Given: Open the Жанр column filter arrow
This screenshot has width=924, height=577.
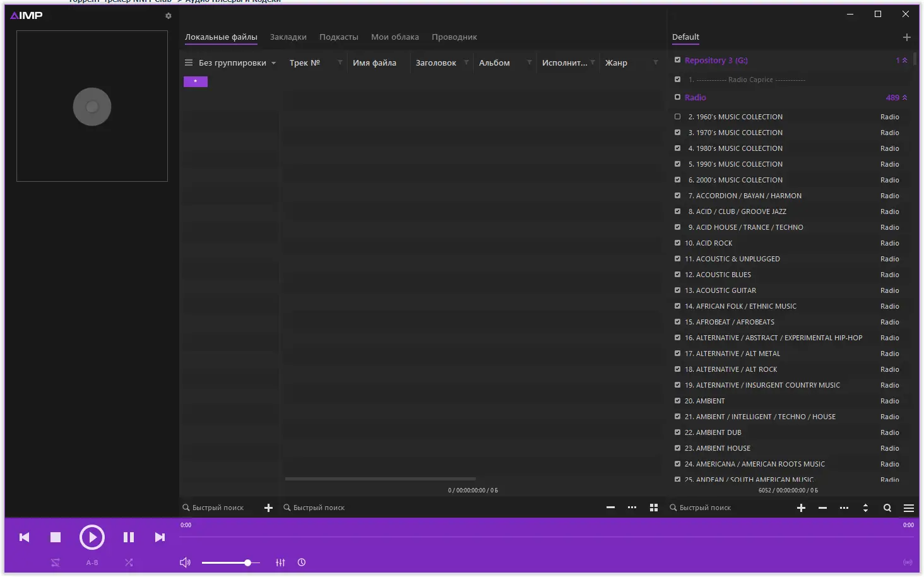Looking at the screenshot, I should tap(656, 62).
